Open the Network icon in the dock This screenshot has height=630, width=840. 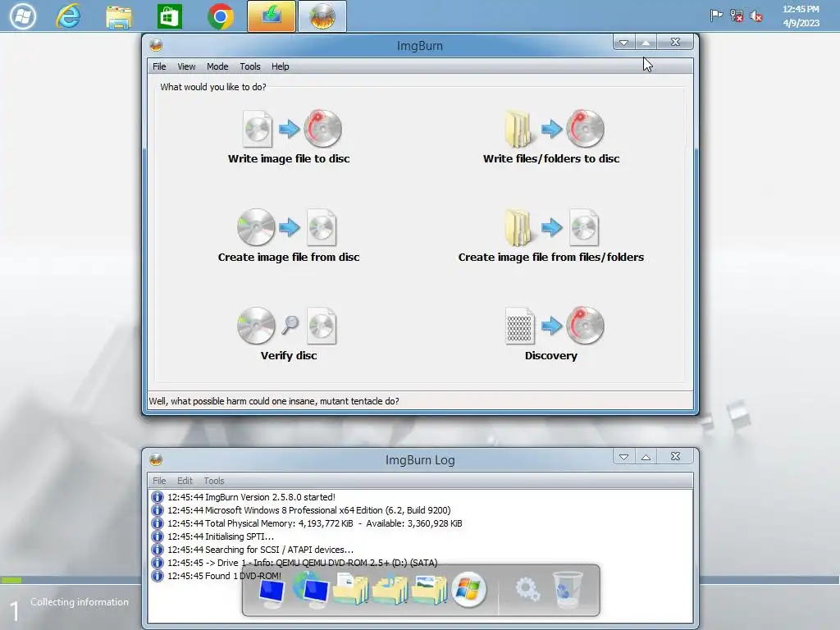click(311, 589)
